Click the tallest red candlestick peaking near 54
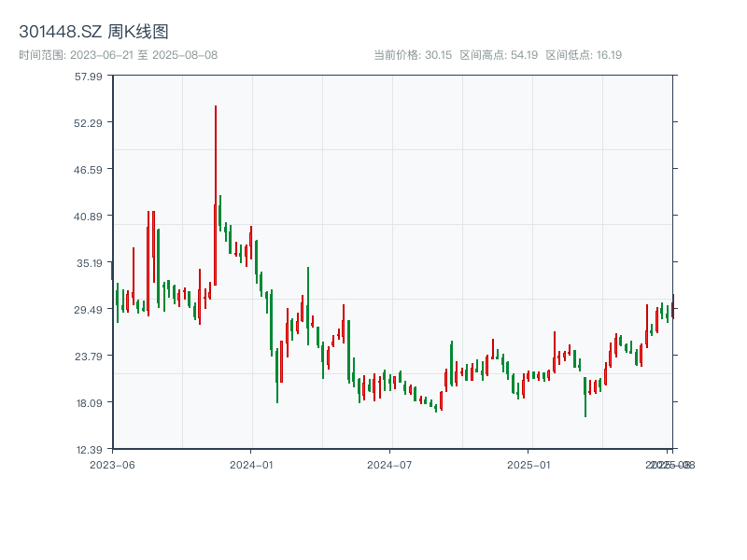 pos(216,195)
